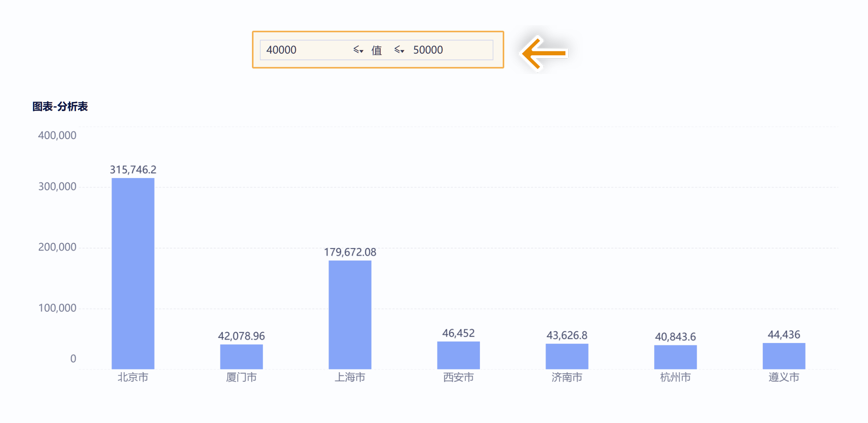Click the maximum value field showing 50000
Image resolution: width=868 pixels, height=423 pixels.
449,50
